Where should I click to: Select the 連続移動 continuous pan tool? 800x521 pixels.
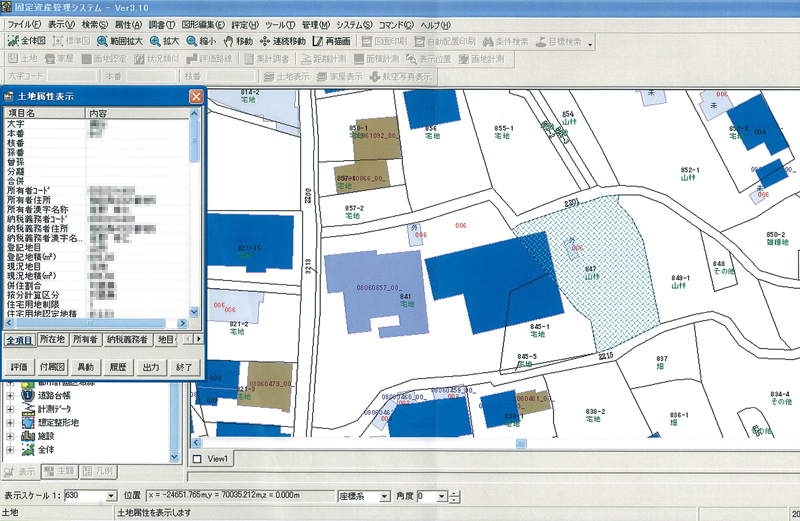click(x=283, y=41)
